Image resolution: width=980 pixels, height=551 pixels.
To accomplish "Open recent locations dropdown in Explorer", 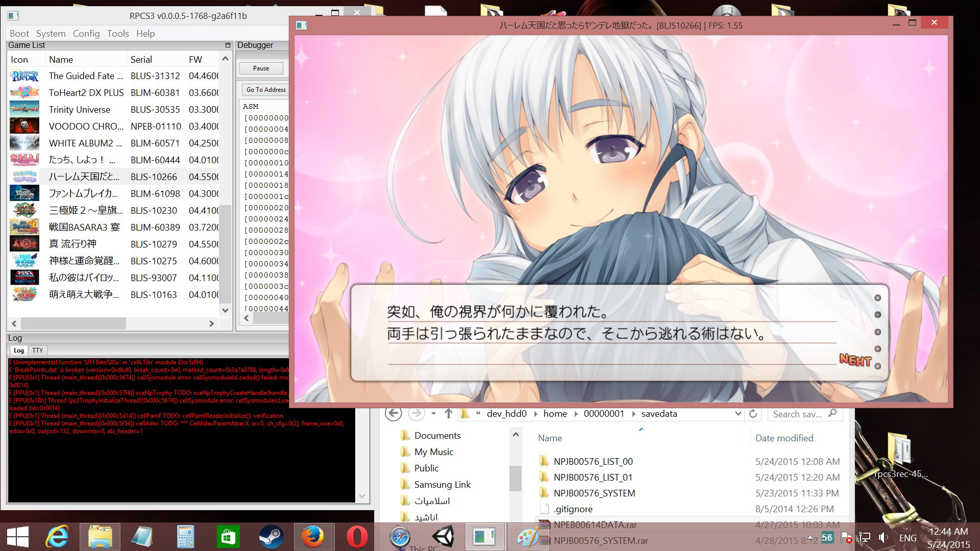I will point(433,414).
